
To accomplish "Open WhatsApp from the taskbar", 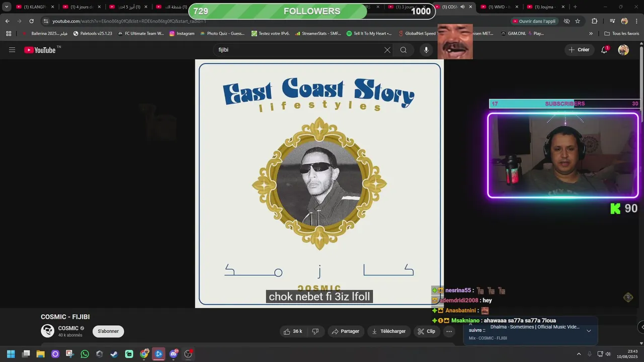I will [x=85, y=354].
